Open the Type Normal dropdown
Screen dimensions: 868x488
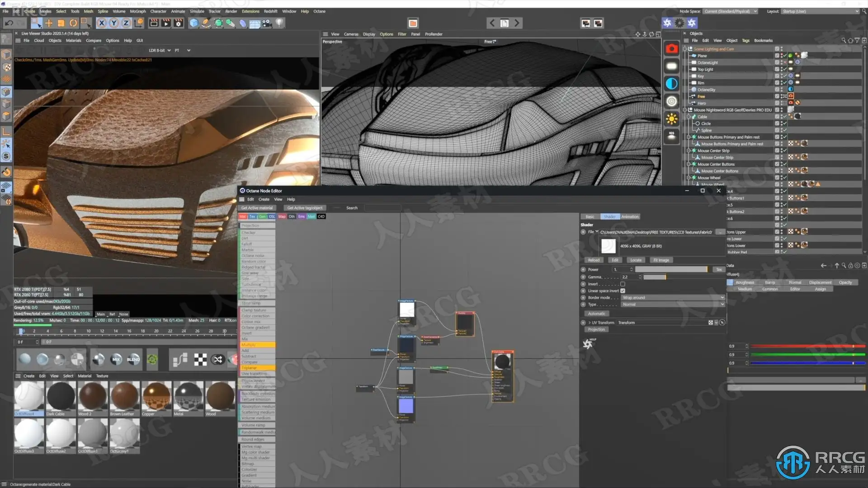673,305
